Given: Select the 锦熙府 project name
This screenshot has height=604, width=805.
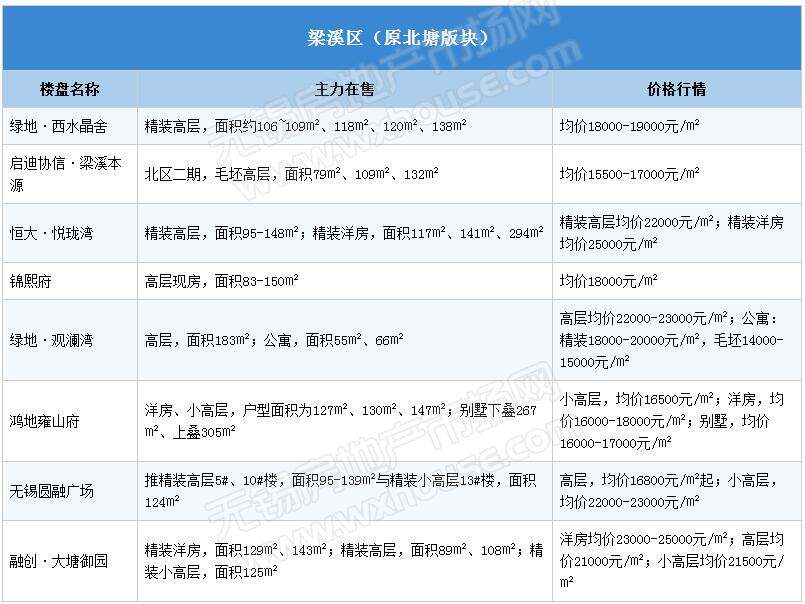Looking at the screenshot, I should tap(31, 281).
